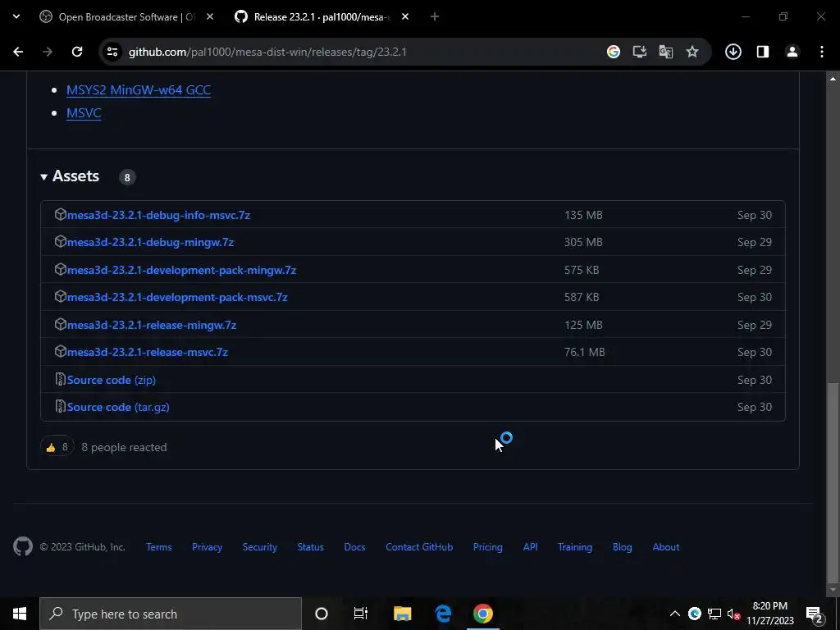840x630 pixels.
Task: Download mesa3d-23.2.1-development-pack-mingw.7z
Action: 181,270
